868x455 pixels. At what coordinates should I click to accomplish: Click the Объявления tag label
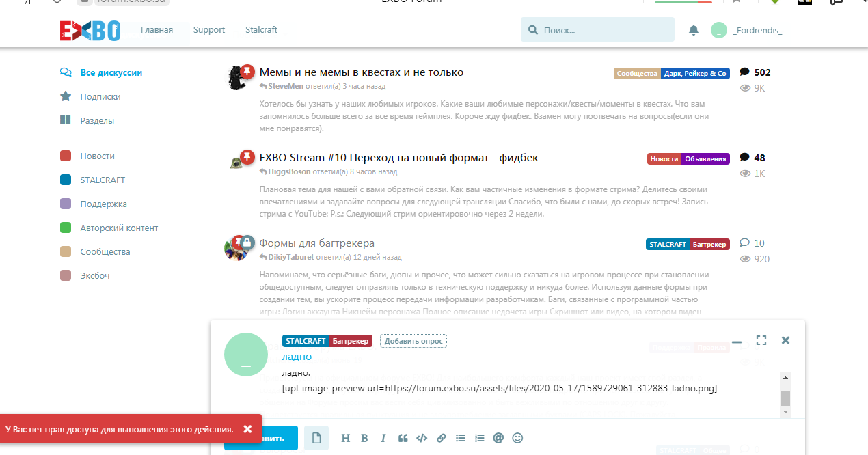click(x=705, y=158)
